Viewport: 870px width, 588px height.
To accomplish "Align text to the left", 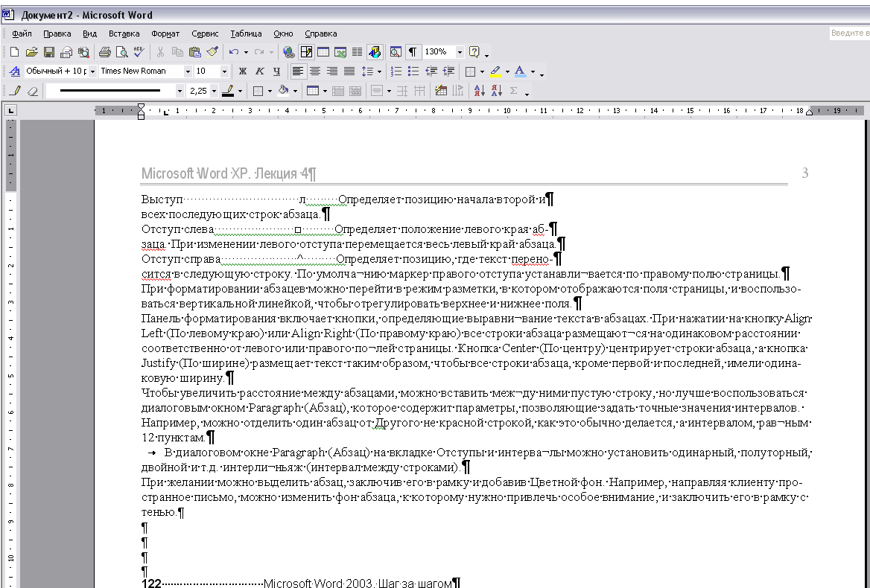I will (298, 71).
